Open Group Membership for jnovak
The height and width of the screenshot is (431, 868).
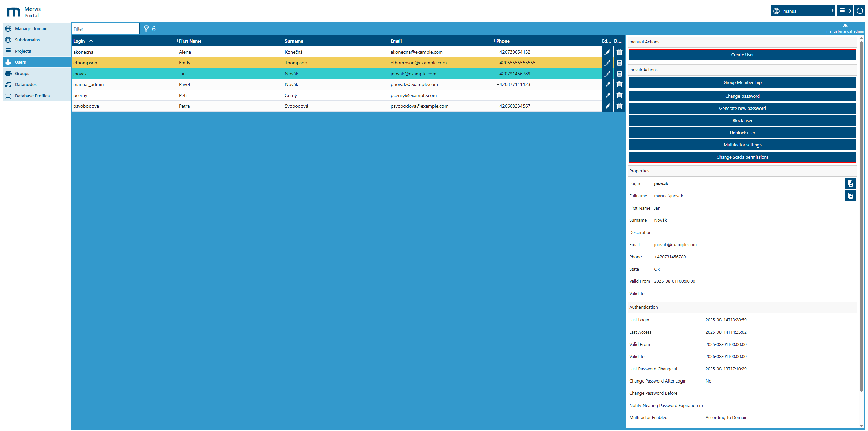(x=742, y=82)
